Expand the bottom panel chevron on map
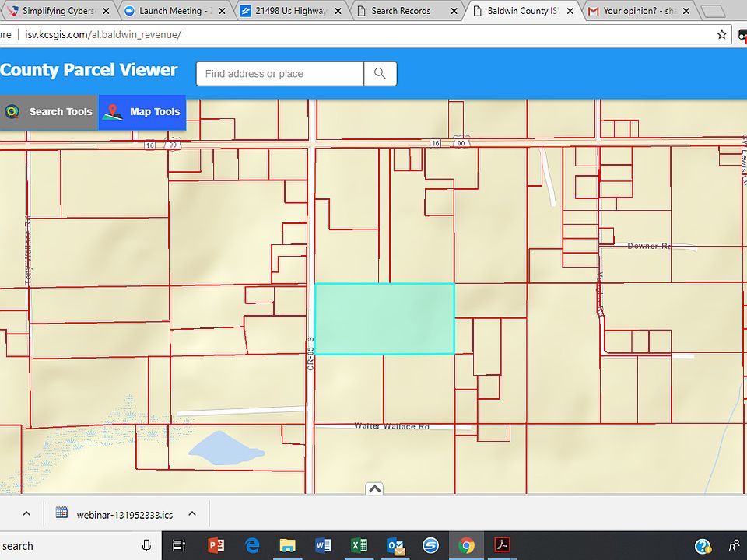The image size is (747, 560). coord(374,488)
